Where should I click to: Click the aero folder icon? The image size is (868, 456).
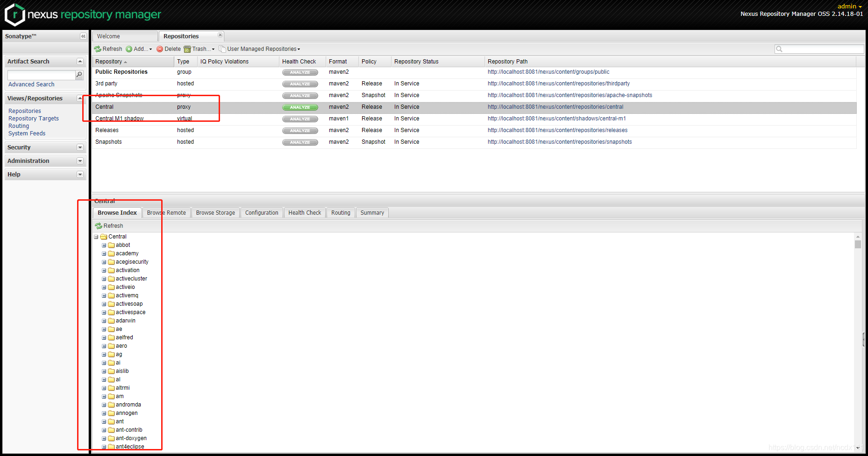(111, 346)
